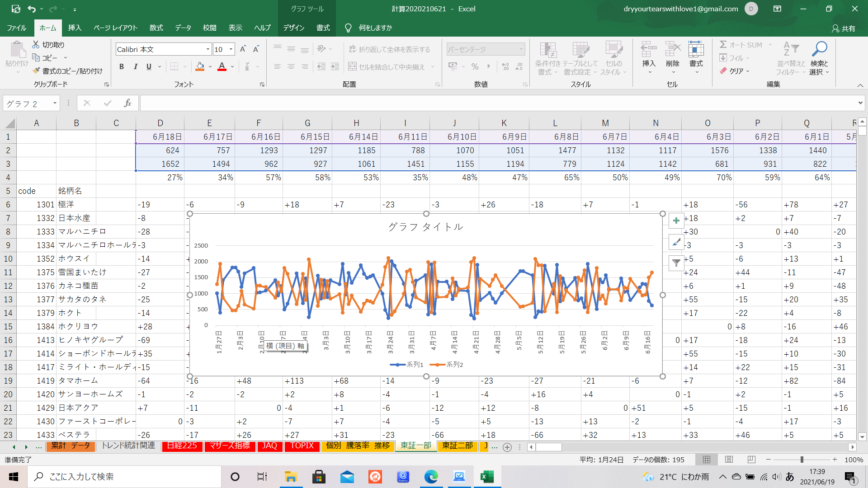This screenshot has width=868, height=488.
Task: Toggle italic formatting button
Action: (135, 67)
